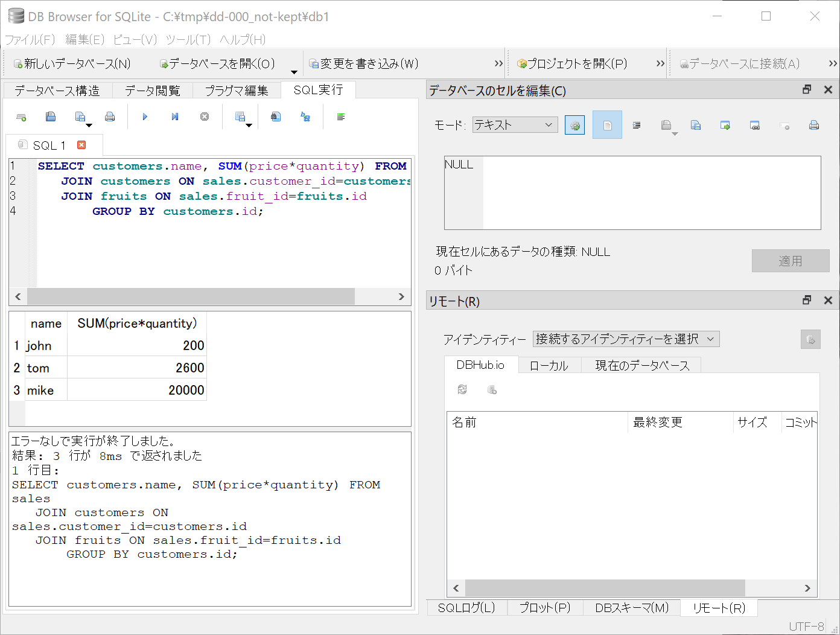The height and width of the screenshot is (635, 840).
Task: Click the execute current line icon
Action: [175, 116]
